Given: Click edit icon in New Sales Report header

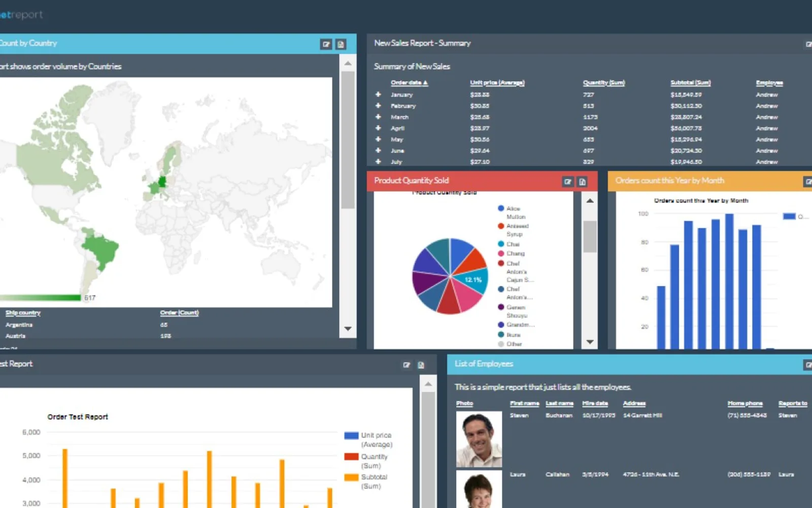Looking at the screenshot, I should pos(809,44).
